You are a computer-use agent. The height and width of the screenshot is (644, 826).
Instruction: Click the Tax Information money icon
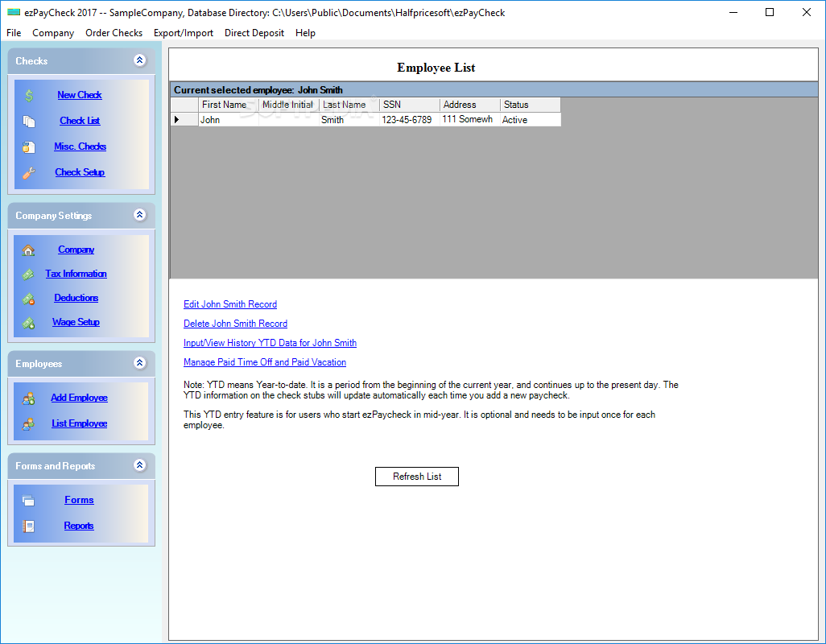28,275
